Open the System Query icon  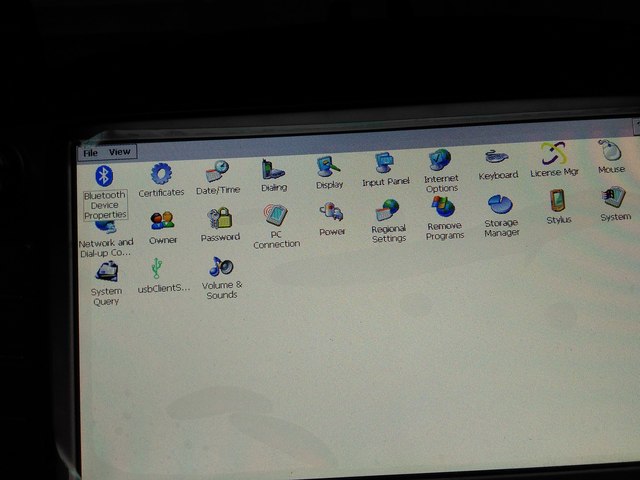pyautogui.click(x=107, y=272)
